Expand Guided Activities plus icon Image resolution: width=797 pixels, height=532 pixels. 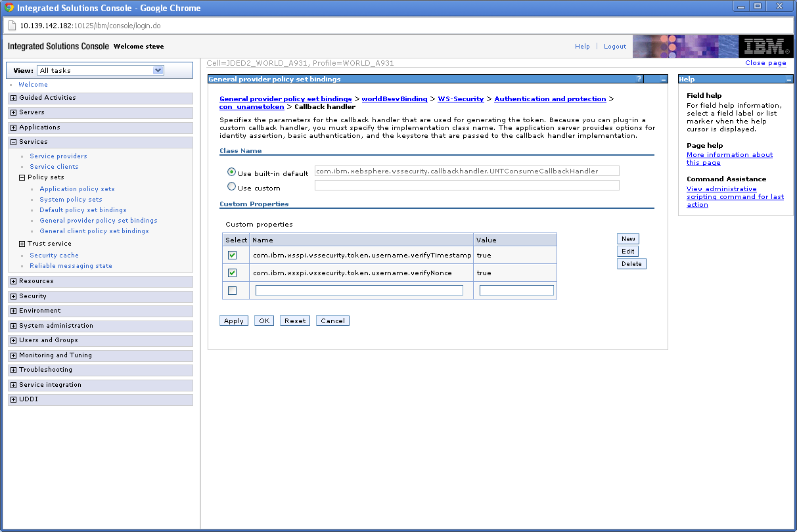[x=13, y=98]
